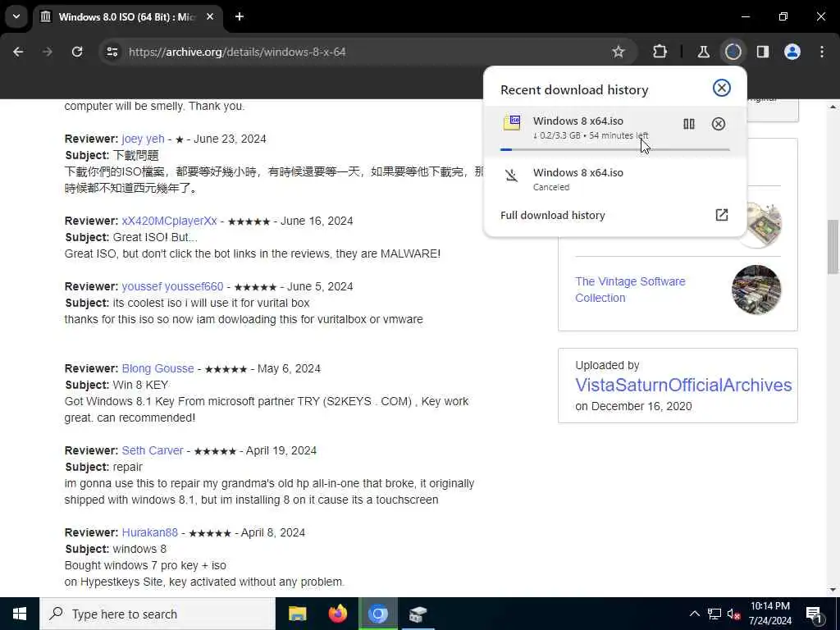Switch to the Windows 8.0 ISO tab
Viewport: 840px width, 630px height.
tap(127, 17)
